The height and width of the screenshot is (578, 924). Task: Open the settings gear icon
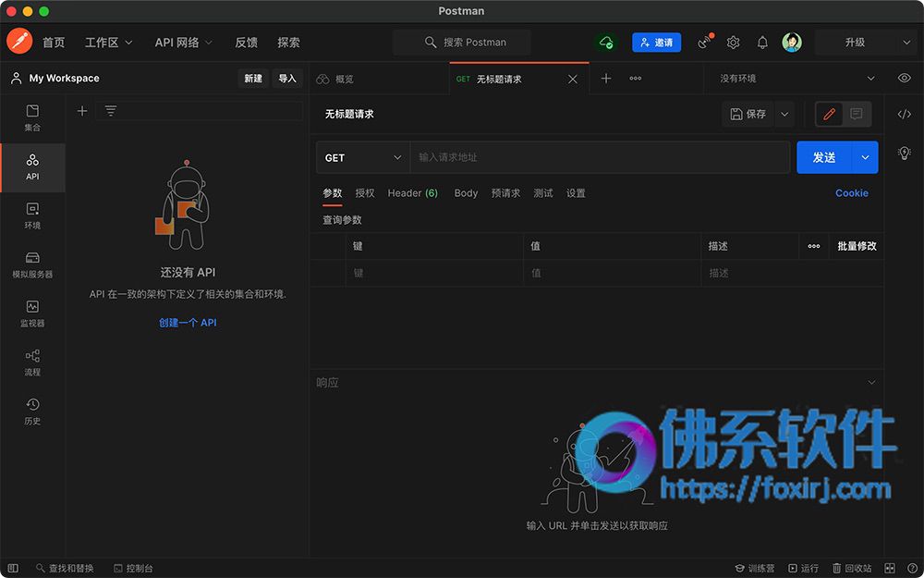point(733,43)
